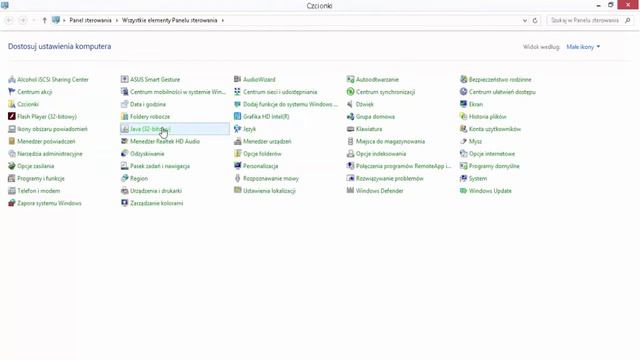Click the Windows Defender icon

350,191
